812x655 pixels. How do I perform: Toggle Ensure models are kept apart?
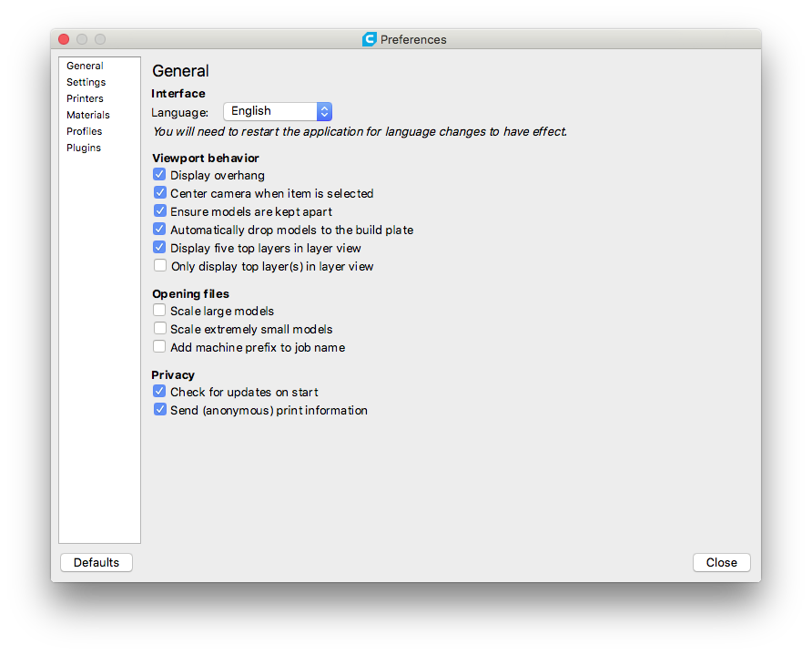click(x=160, y=211)
